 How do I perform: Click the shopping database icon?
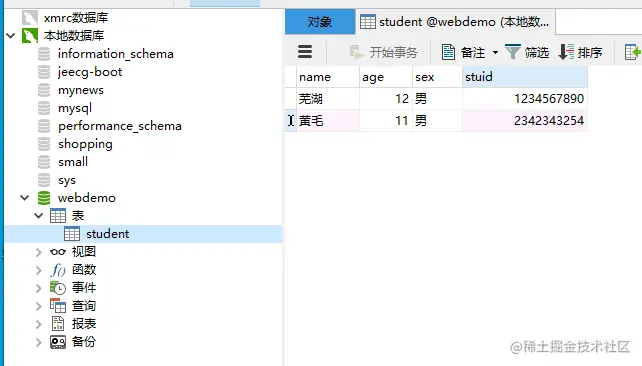pos(44,144)
